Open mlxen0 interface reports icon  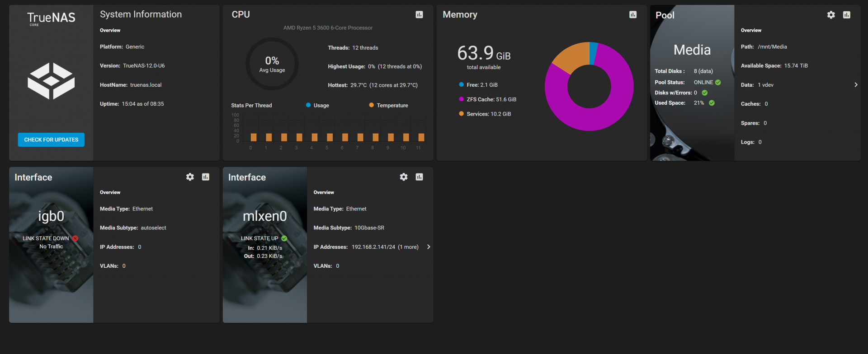pos(420,177)
